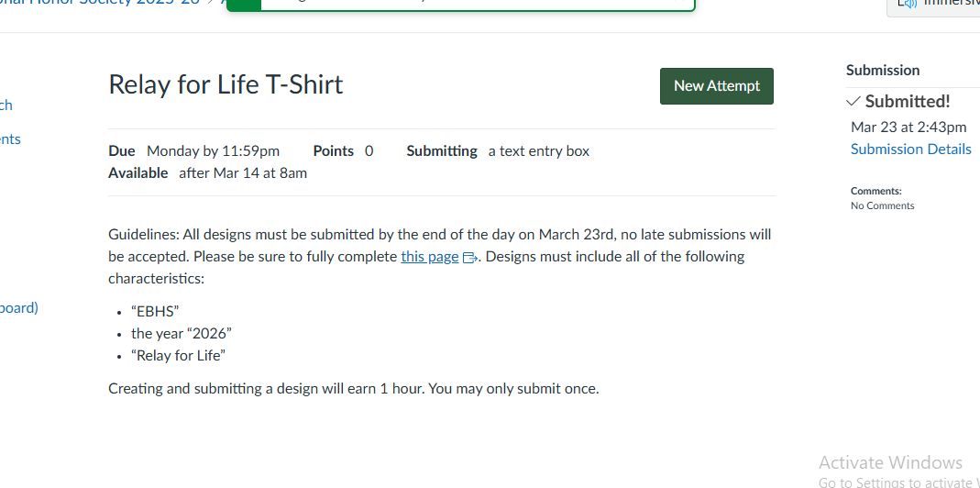Click the Immersive Reader speaker icon
Screen dimensions: 980x488
[906, 4]
